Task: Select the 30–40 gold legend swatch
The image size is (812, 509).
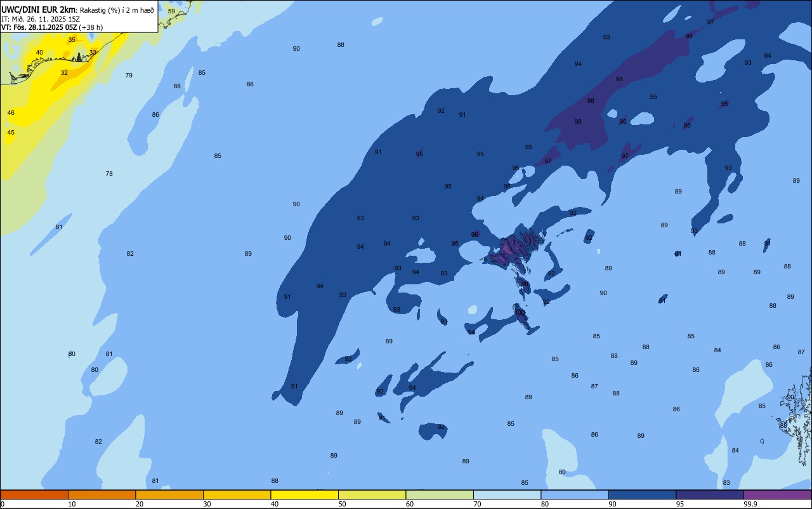Action: [237, 494]
